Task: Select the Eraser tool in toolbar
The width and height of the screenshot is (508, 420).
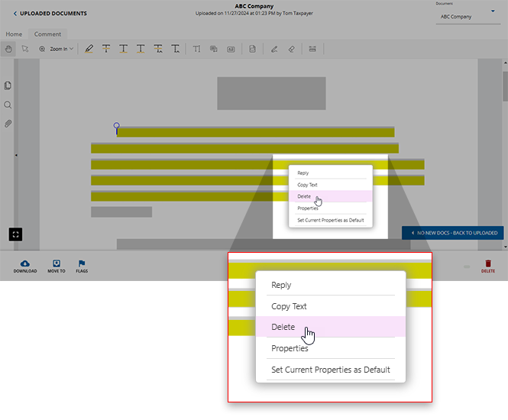Action: point(290,49)
